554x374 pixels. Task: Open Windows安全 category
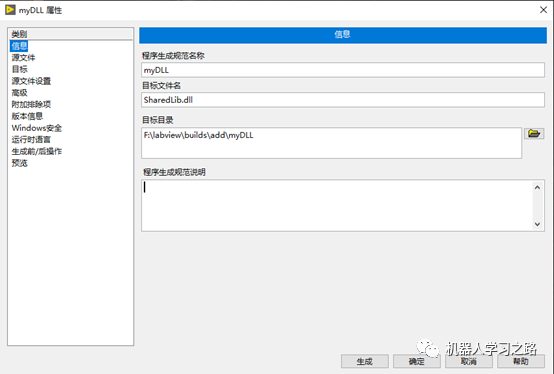(37, 128)
